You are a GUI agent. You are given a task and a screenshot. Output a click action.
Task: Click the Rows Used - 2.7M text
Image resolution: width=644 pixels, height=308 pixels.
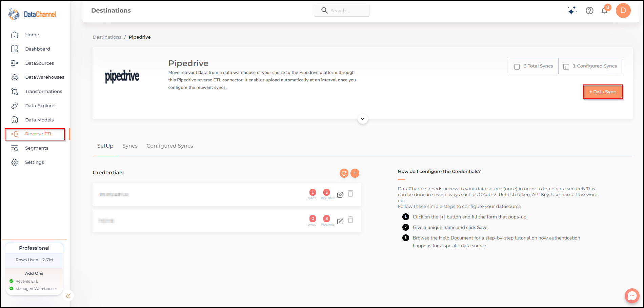pos(34,260)
